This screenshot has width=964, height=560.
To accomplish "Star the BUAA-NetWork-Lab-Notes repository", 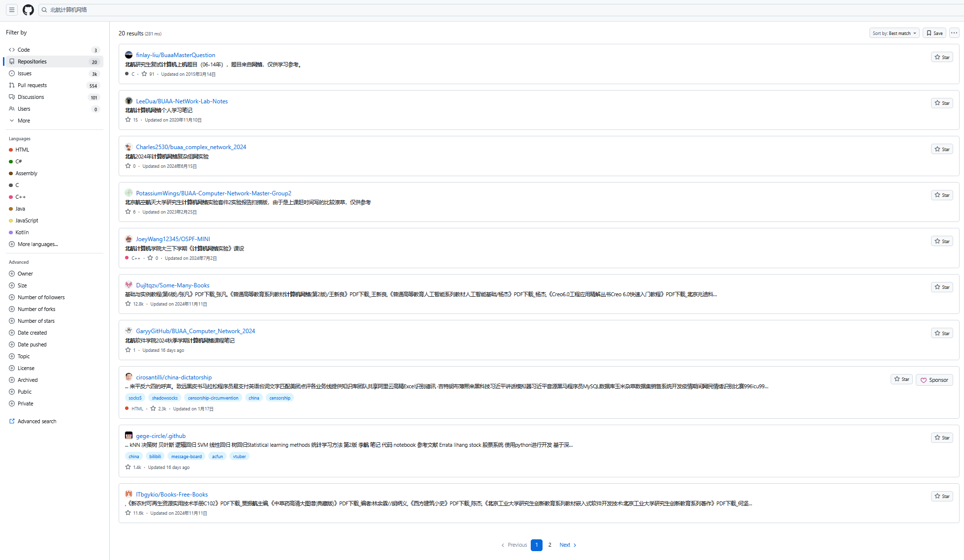I will tap(942, 103).
